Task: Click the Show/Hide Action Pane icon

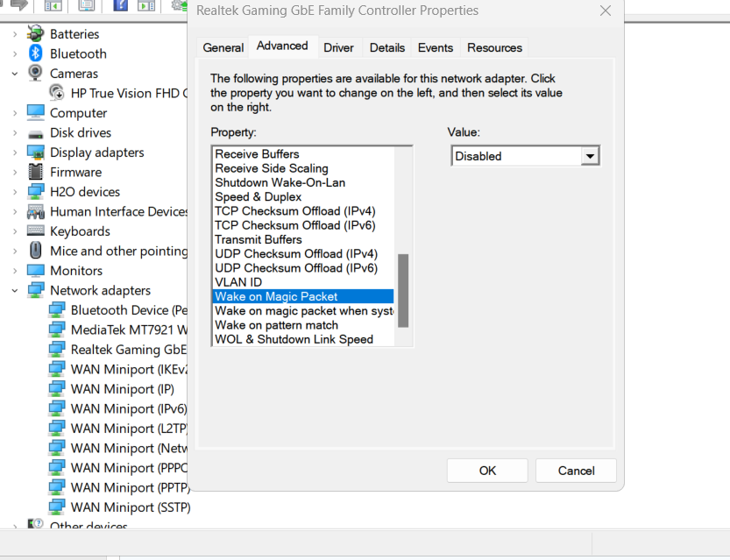Action: tap(146, 5)
